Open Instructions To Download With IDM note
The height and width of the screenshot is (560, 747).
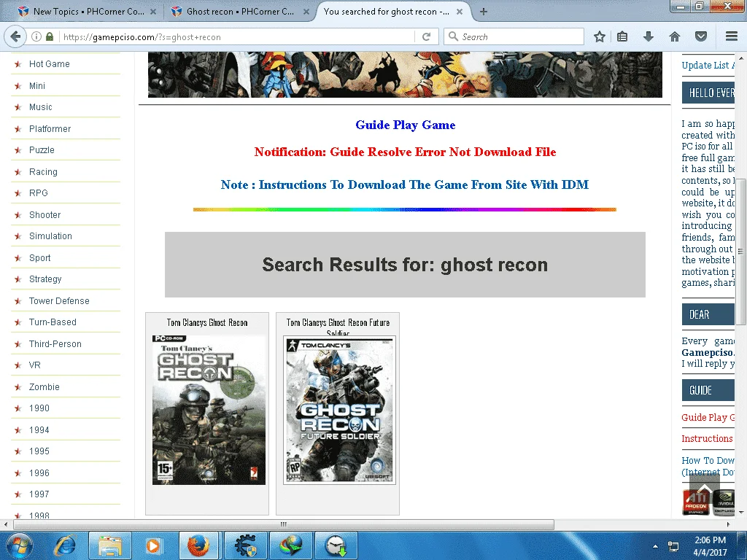(x=405, y=184)
